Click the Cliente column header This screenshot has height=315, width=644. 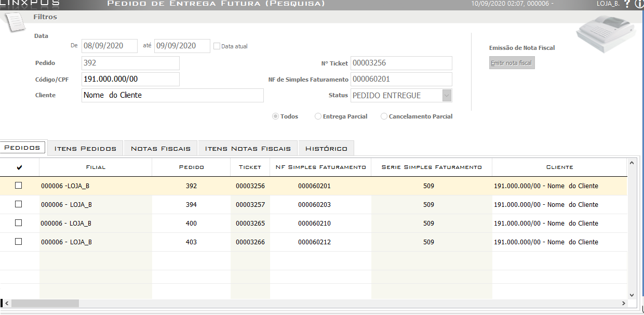pos(559,167)
